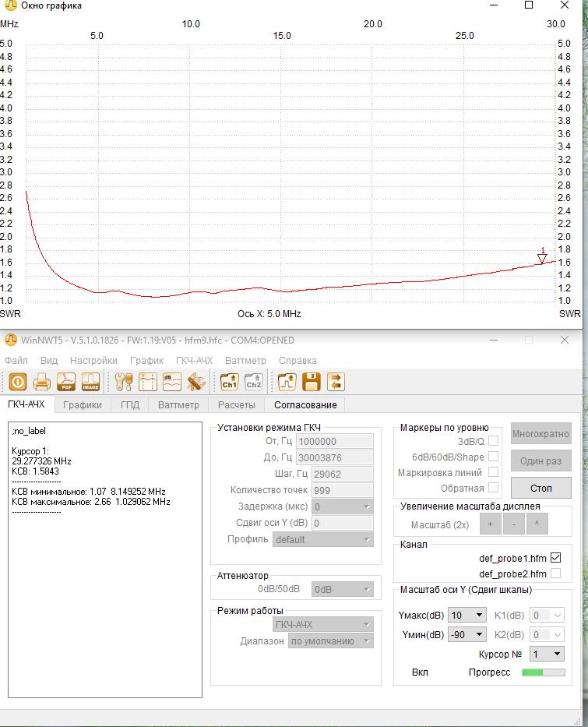Open the Настройки menu

point(93,360)
